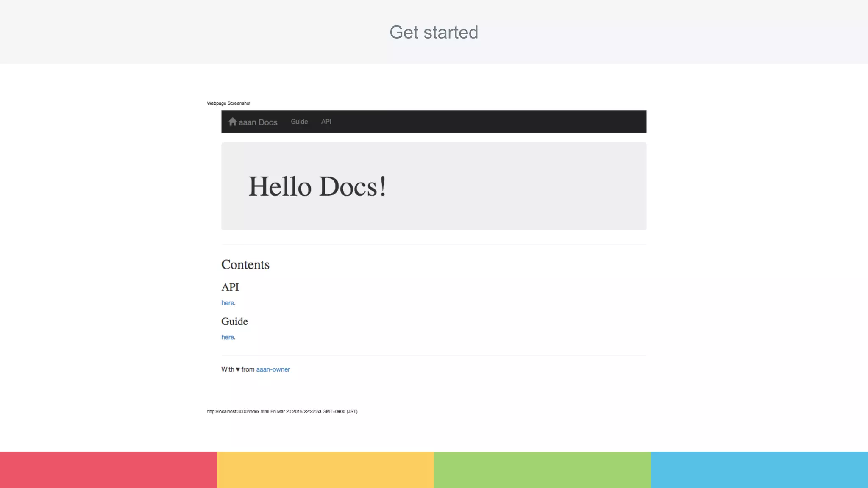Follow the 'here' link under API
This screenshot has height=488, width=868.
coord(228,303)
